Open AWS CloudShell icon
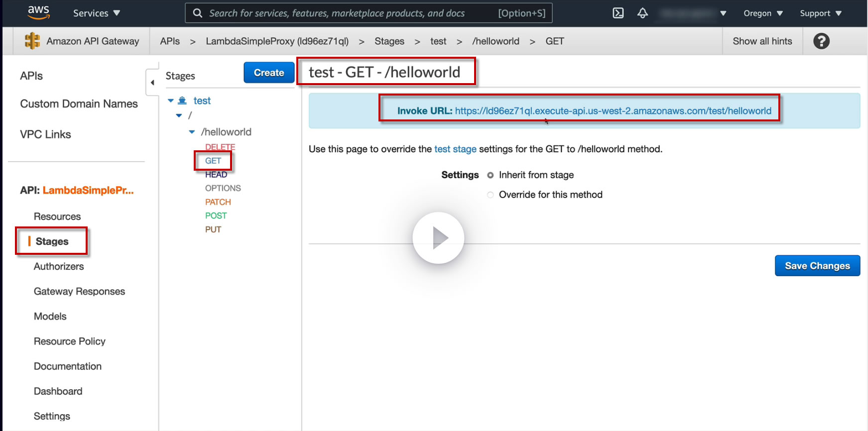This screenshot has width=868, height=431. tap(618, 13)
